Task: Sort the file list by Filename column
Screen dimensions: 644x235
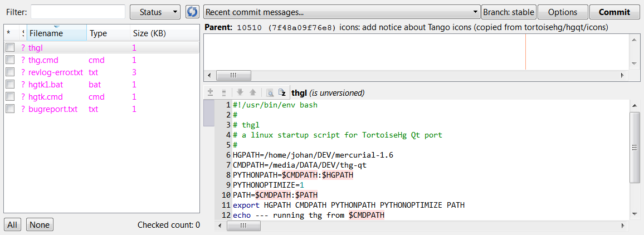Action: pyautogui.click(x=56, y=33)
